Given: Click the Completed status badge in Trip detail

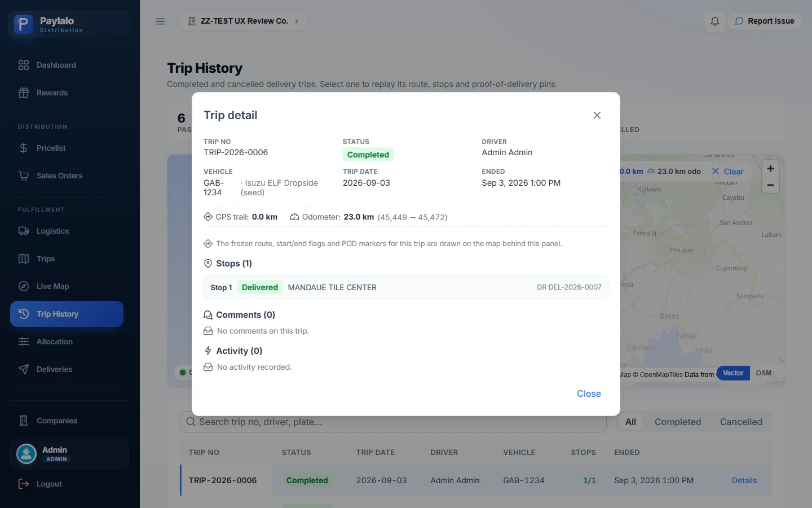Looking at the screenshot, I should (x=368, y=155).
